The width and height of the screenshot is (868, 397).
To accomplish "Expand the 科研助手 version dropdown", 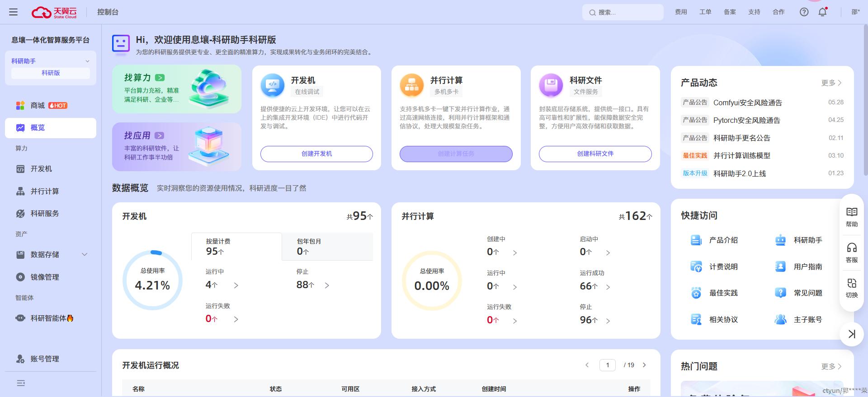I will point(87,61).
